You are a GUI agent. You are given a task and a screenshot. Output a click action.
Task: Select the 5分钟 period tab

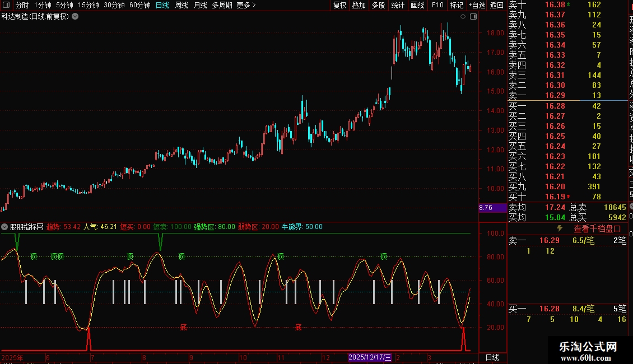64,5
